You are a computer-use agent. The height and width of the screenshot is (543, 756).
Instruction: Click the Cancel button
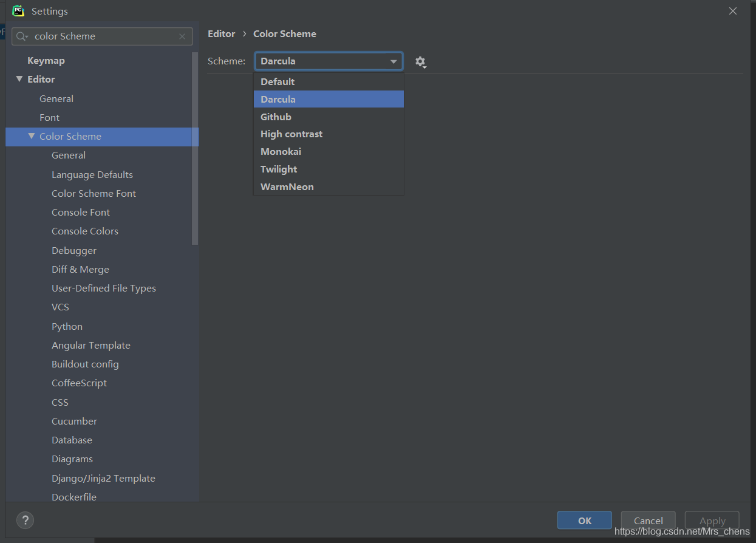point(648,521)
